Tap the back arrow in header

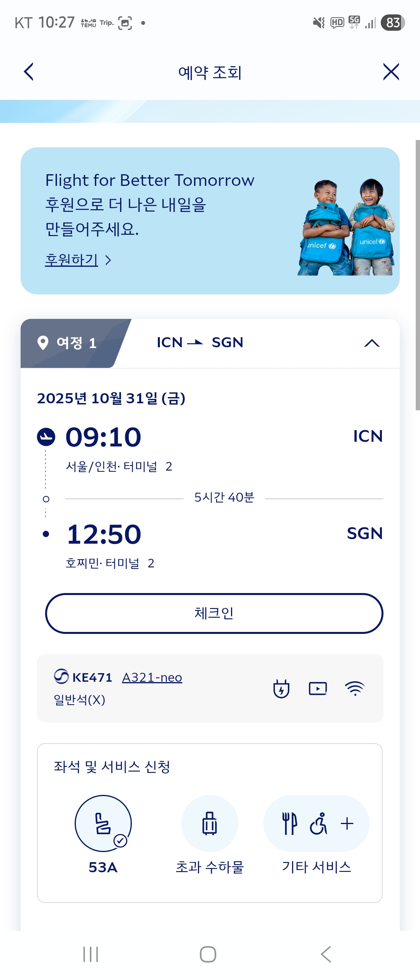(29, 72)
